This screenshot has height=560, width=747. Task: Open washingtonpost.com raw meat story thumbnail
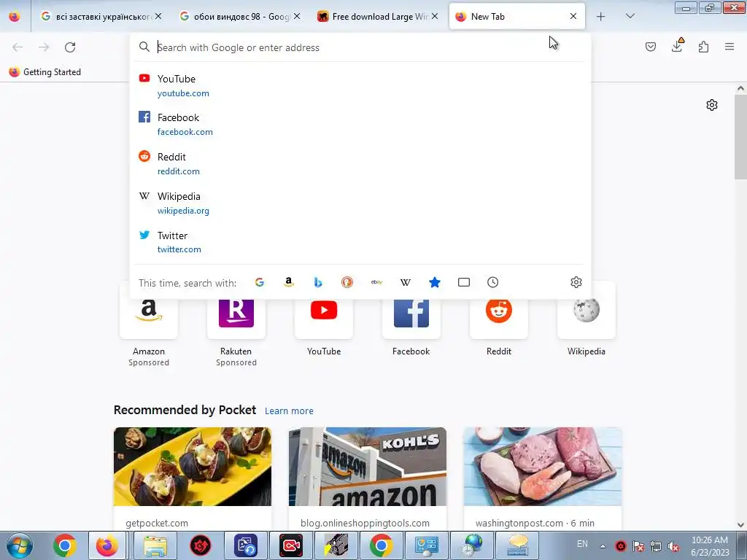pyautogui.click(x=542, y=466)
